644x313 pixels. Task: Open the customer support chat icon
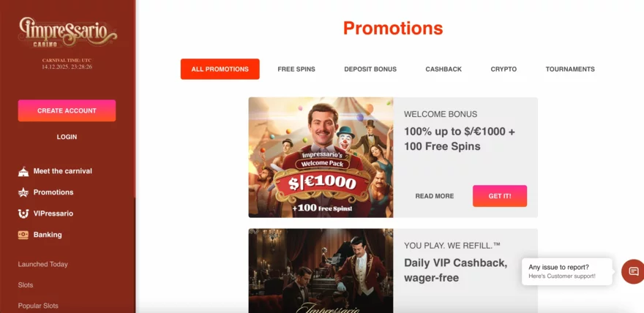[x=633, y=271]
